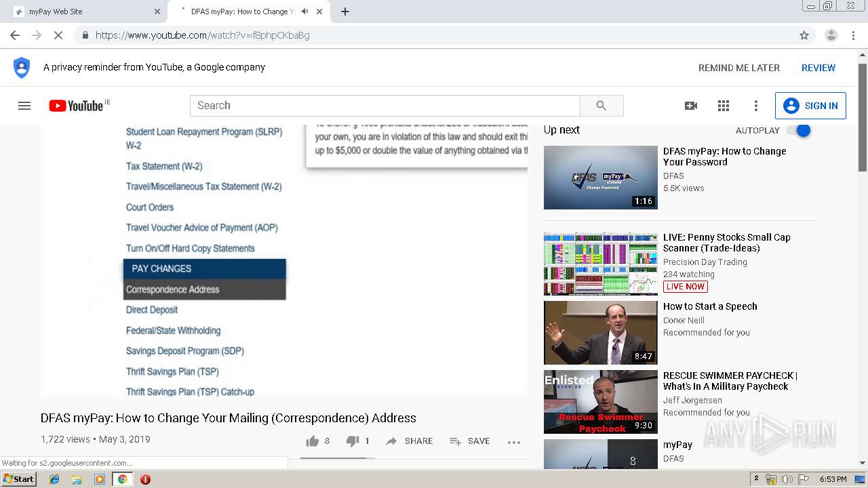Open title 'DFAS myPay: How to Change Your Password'
The height and width of the screenshot is (488, 868).
pyautogui.click(x=725, y=157)
